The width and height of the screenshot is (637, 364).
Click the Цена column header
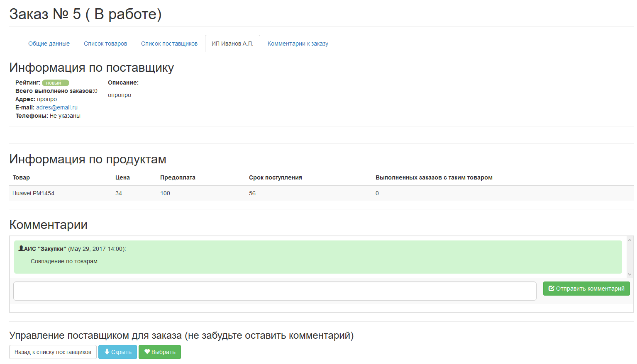pyautogui.click(x=122, y=177)
